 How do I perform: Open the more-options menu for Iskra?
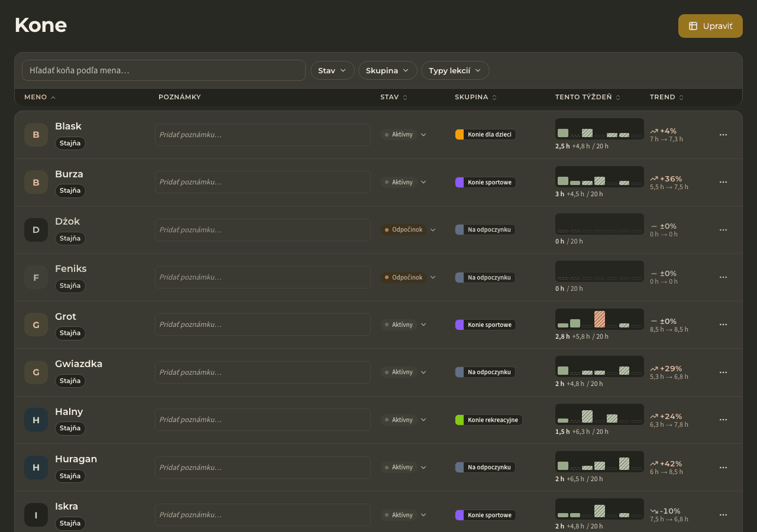point(723,515)
